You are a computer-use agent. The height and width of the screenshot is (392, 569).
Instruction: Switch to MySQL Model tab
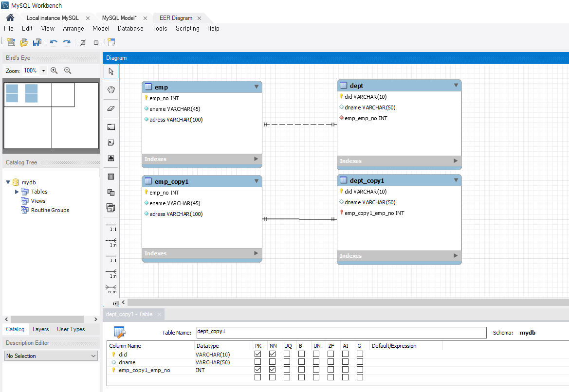119,18
